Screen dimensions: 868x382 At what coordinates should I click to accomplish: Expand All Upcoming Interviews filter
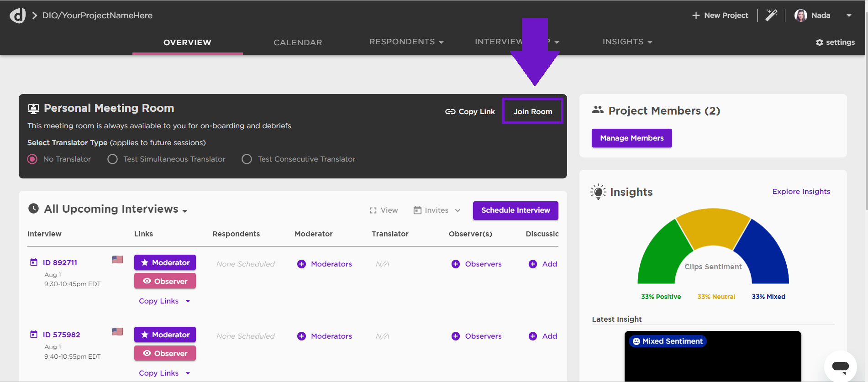point(185,211)
